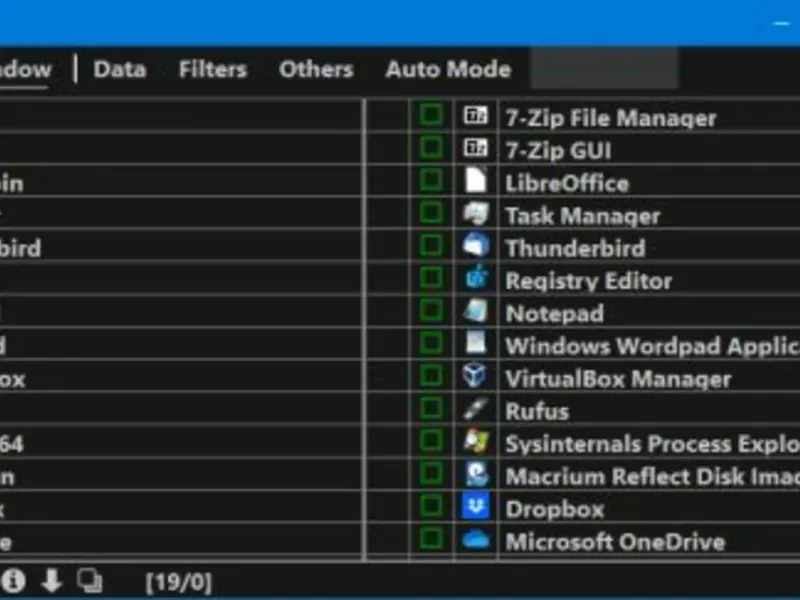Click the down arrow icon in status bar

pos(52,580)
